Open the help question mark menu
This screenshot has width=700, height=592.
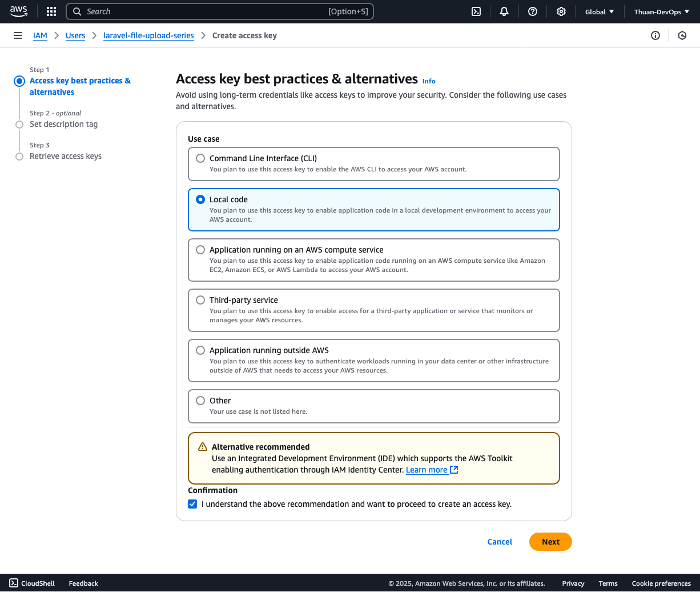click(533, 11)
